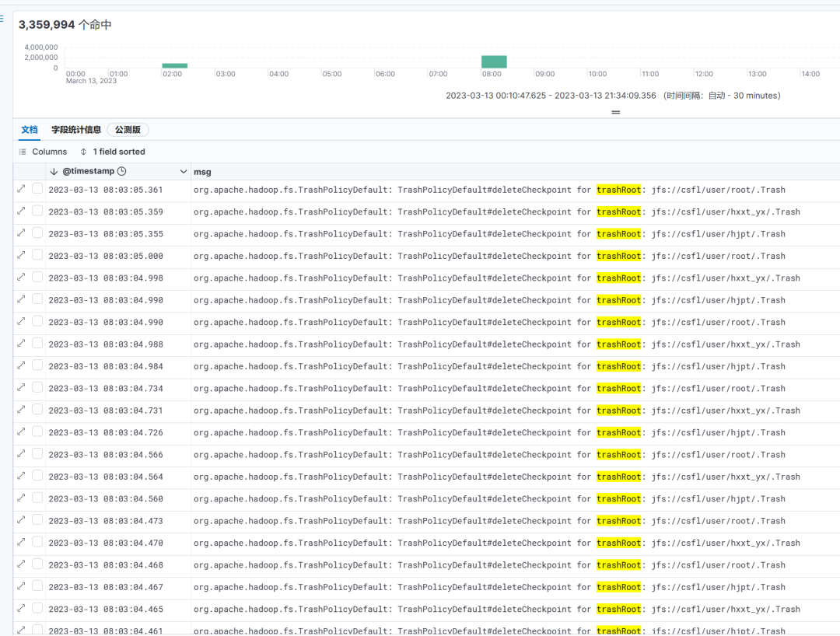Expand document row with timestamp 08:03:05.361
Viewport: 840px width, 636px height.
tap(21, 188)
